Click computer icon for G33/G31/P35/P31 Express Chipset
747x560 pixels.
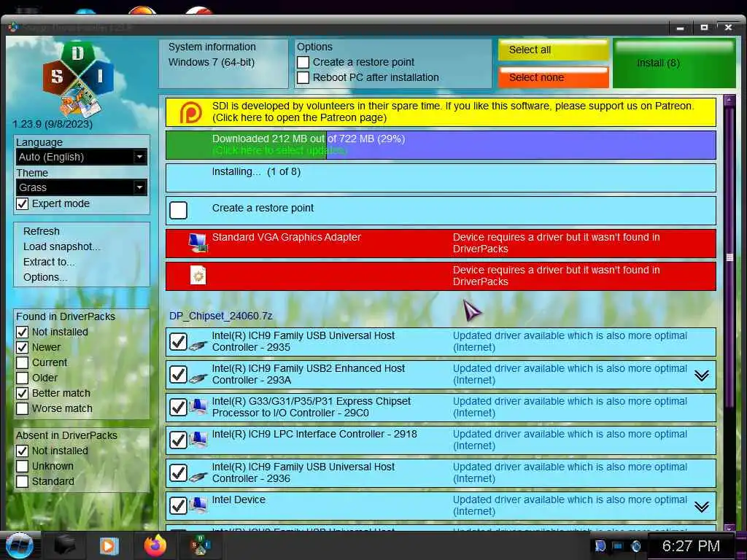198,408
